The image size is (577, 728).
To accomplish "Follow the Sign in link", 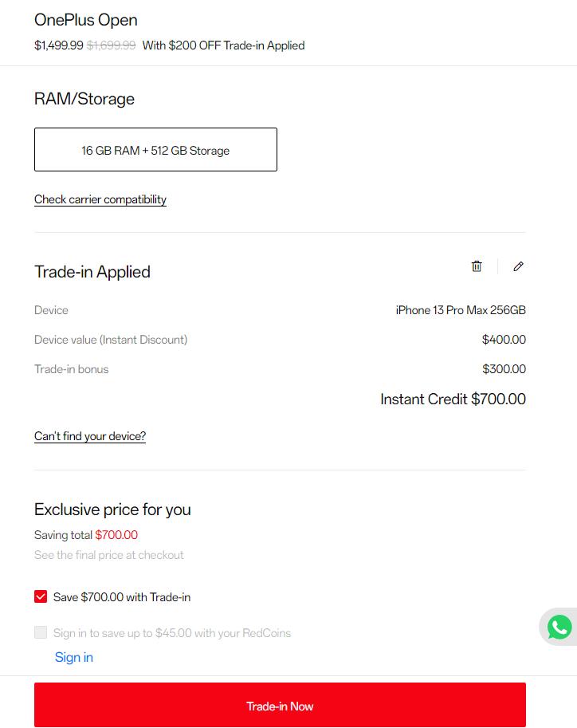I will click(x=74, y=657).
